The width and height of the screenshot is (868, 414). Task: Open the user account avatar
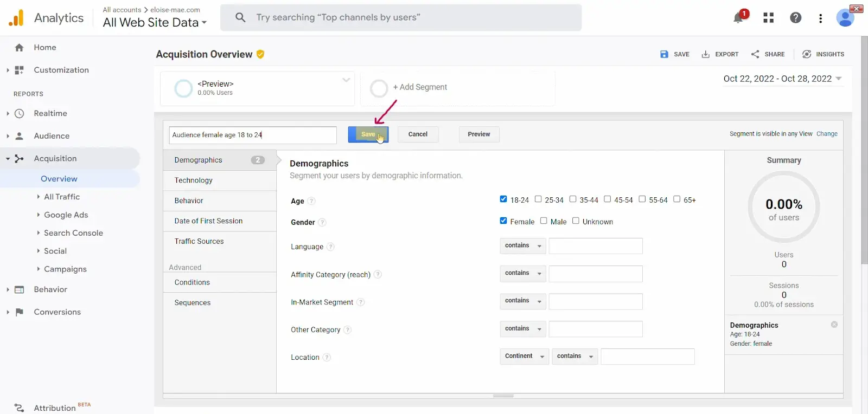click(845, 18)
